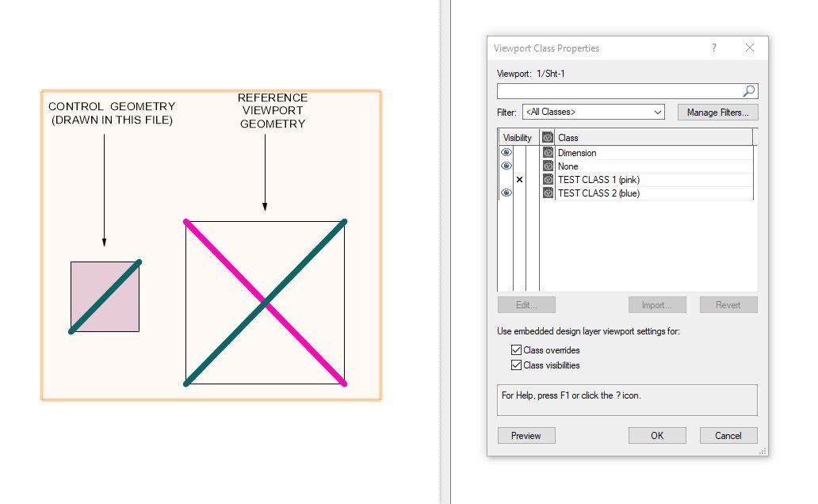The image size is (818, 504).
Task: Click the icon next to TEST CLASS 2 (blue)
Action: (x=547, y=193)
